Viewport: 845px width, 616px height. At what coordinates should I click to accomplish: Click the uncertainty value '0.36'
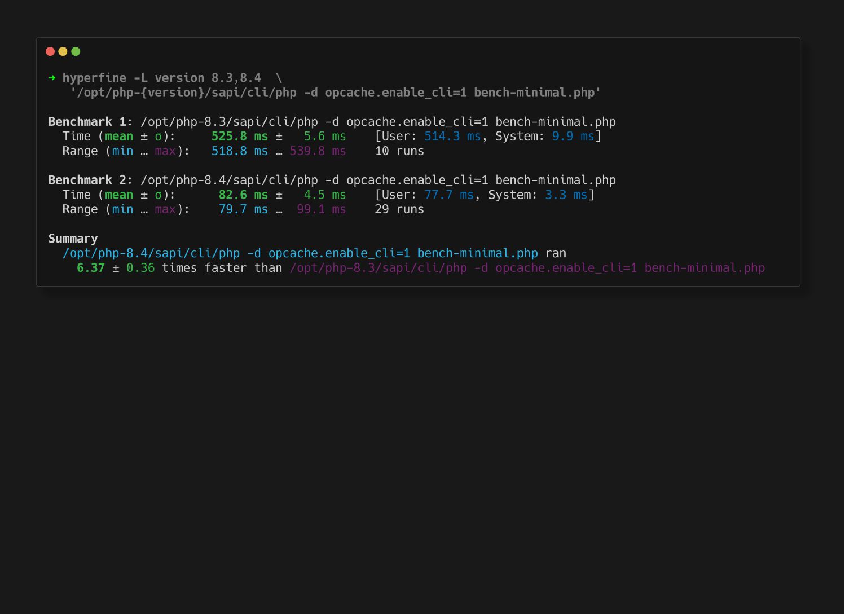(140, 268)
